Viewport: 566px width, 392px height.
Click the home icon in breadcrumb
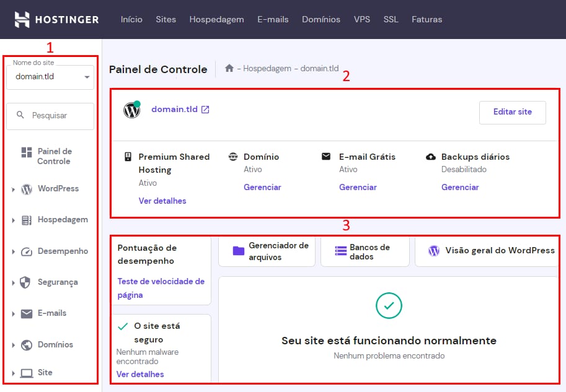coord(229,68)
